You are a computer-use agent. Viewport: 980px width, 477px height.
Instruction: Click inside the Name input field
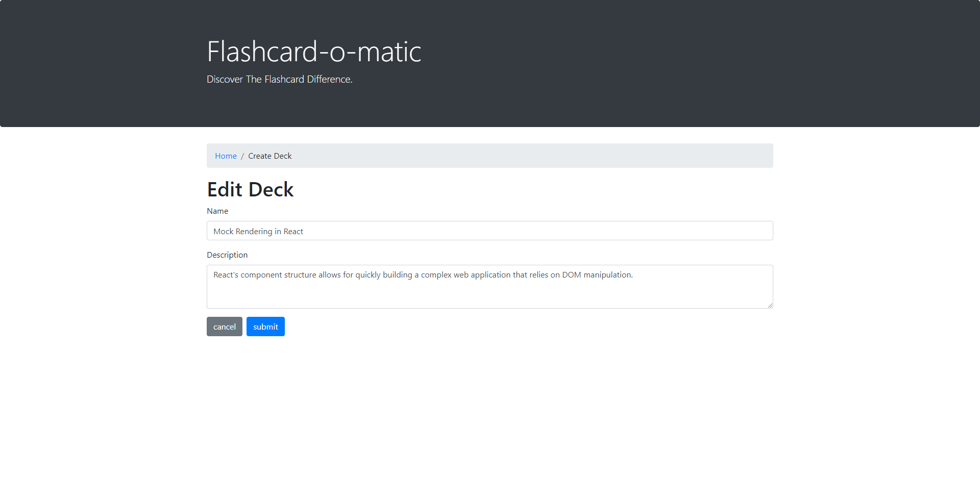(459, 231)
